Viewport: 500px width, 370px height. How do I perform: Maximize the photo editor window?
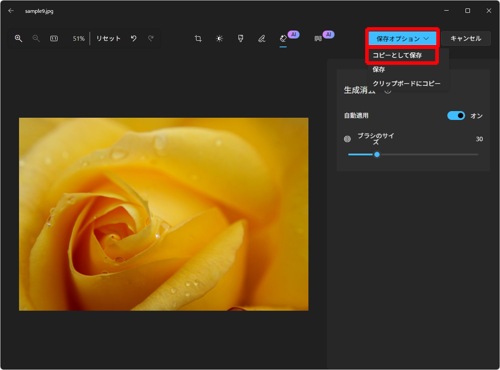coord(468,11)
